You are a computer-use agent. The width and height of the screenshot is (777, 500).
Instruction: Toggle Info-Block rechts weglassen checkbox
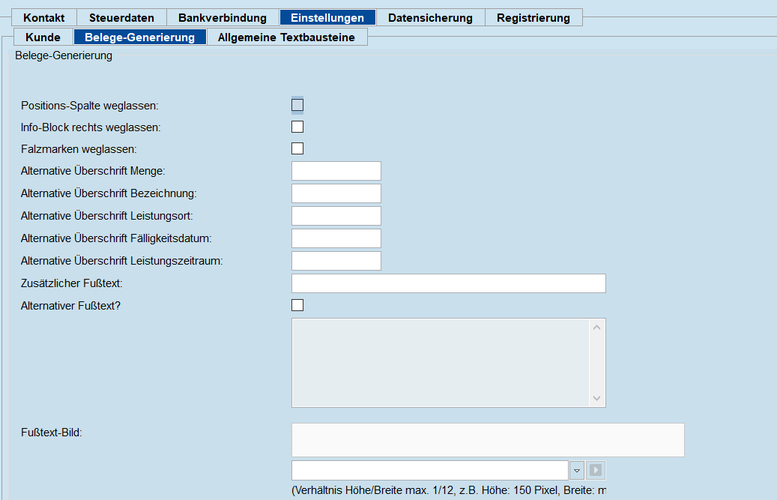[297, 127]
